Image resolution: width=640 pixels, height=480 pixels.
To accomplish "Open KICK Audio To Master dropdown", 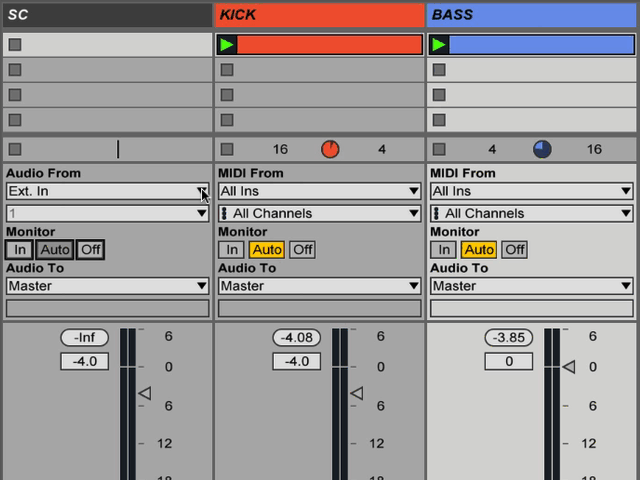I will [320, 286].
